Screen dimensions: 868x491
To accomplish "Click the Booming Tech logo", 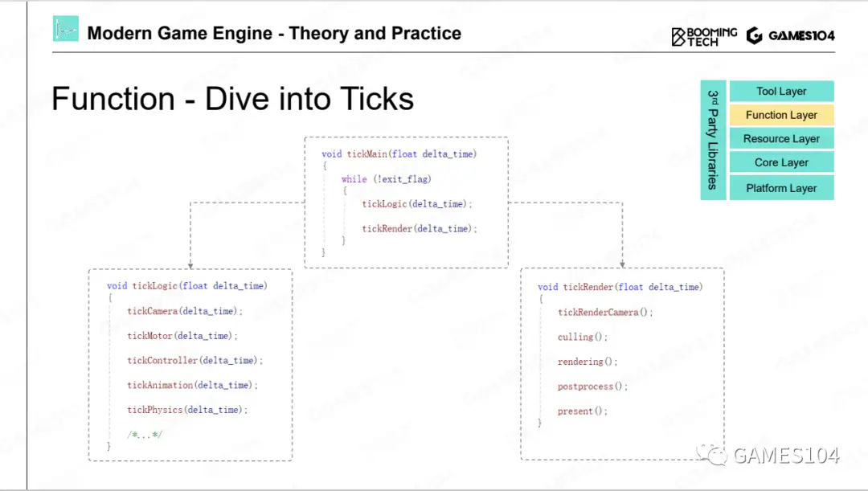I will click(704, 36).
